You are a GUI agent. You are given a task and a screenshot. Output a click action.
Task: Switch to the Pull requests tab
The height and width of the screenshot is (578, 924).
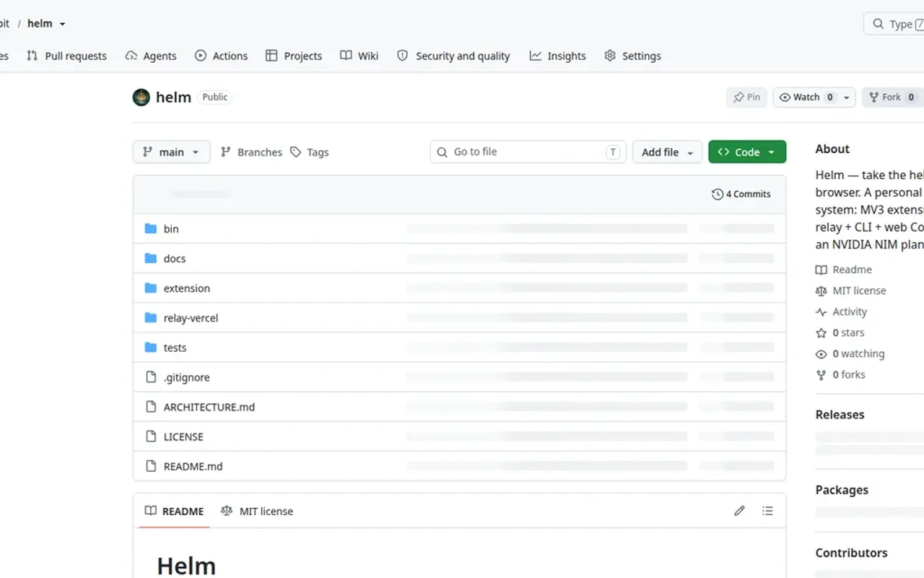pyautogui.click(x=66, y=56)
